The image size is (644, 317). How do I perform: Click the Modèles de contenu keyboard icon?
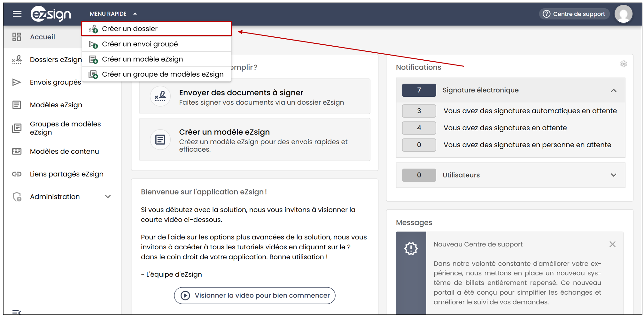coord(17,151)
